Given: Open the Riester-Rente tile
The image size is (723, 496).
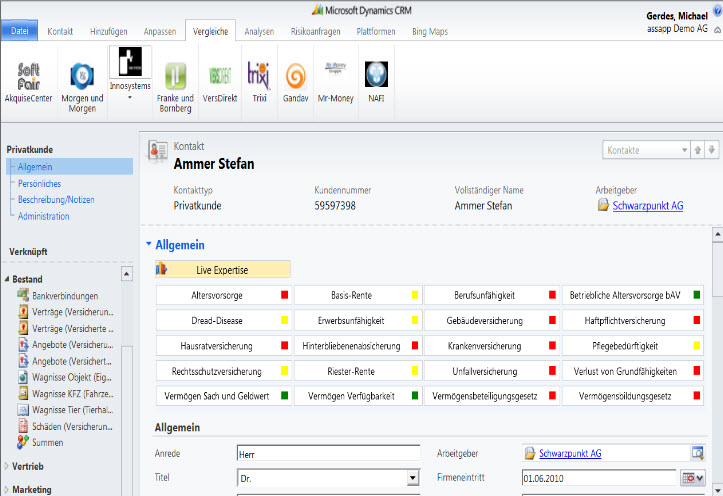Looking at the screenshot, I should point(358,371).
